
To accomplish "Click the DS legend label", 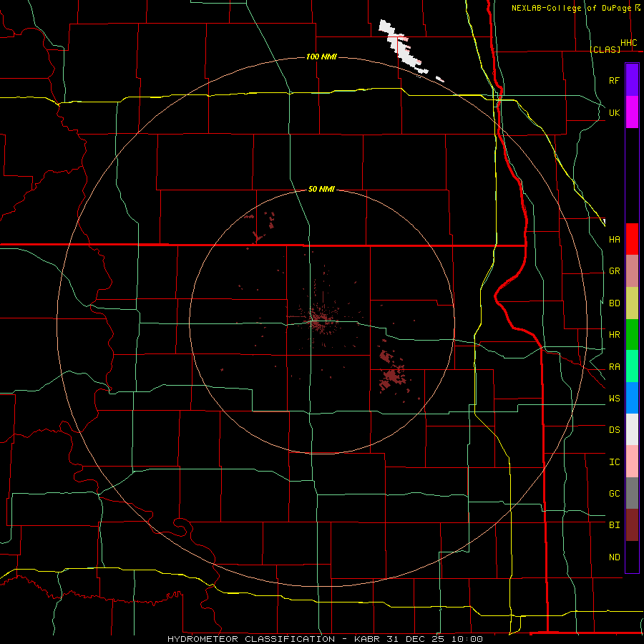I will point(614,430).
